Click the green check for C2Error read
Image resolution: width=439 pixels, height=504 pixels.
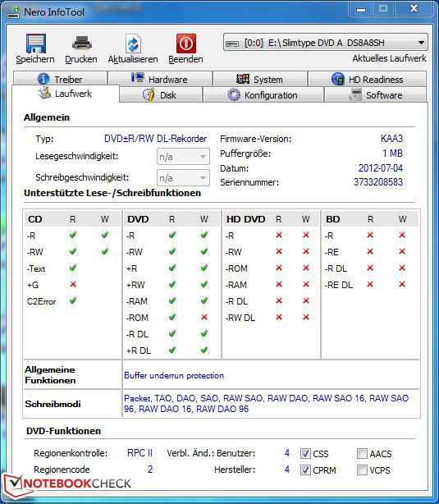click(73, 301)
